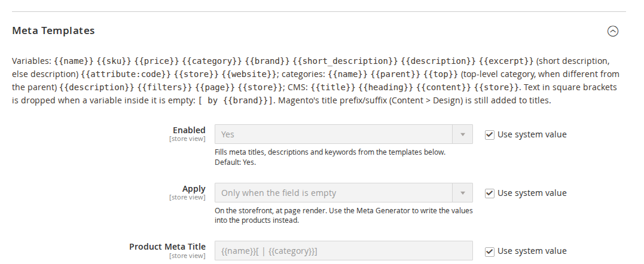Click the {{excerpt}} variable text
Image resolution: width=644 pixels, height=264 pixels.
click(x=506, y=61)
